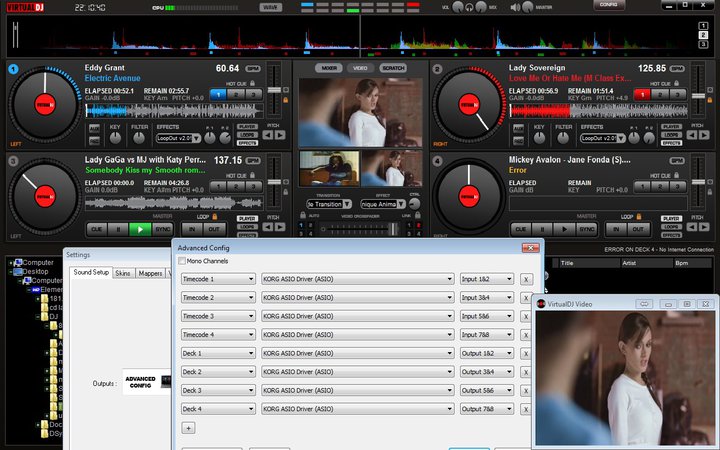Nudge pitch down arrow on deck 2
720x450 pixels.
[692, 135]
